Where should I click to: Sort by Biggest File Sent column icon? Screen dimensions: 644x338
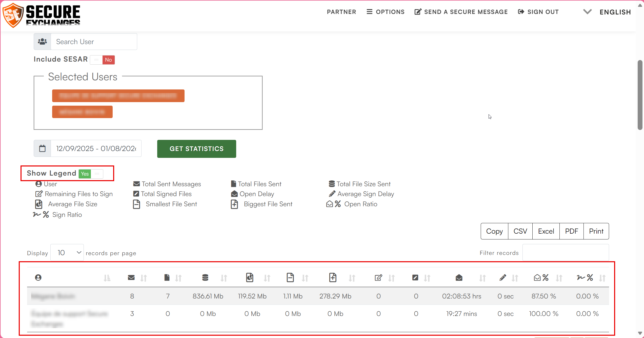[333, 278]
